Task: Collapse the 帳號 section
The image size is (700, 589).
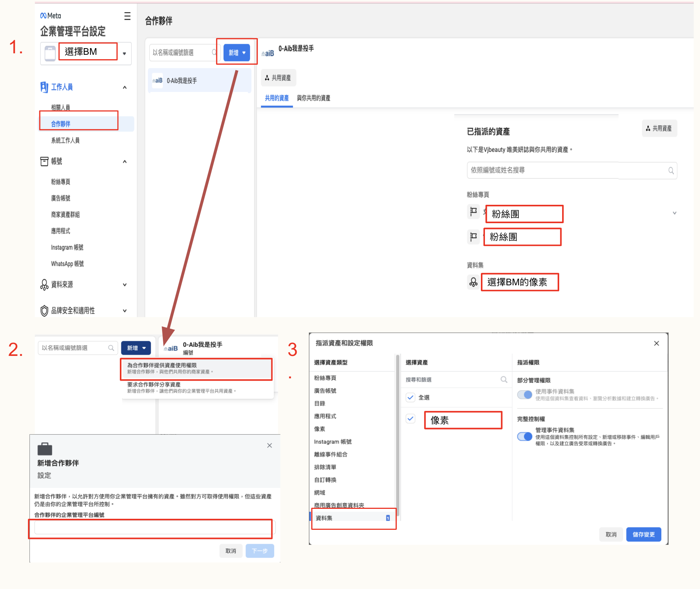Action: 125,162
